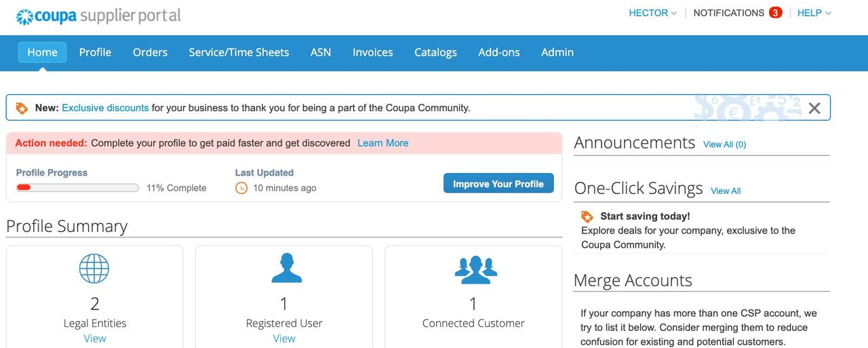The width and height of the screenshot is (868, 348).
Task: View all Announcements
Action: click(724, 144)
